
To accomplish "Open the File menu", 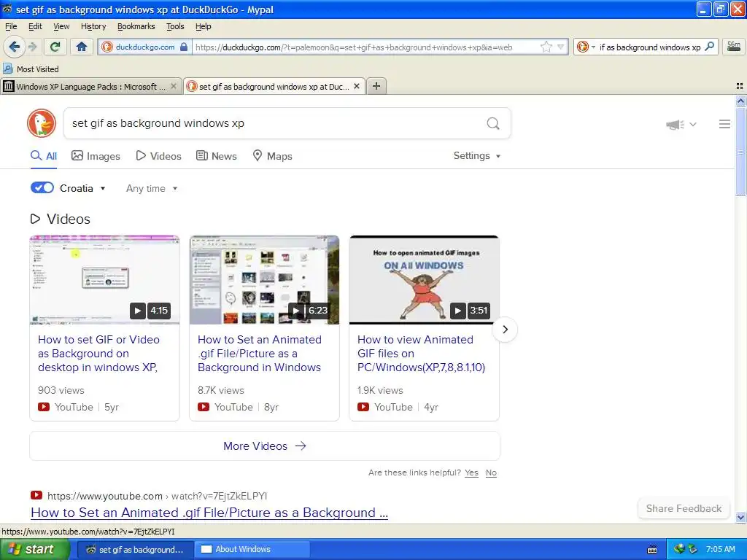I will coord(11,26).
